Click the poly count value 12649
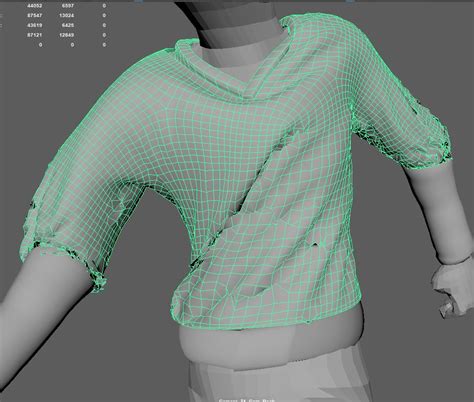Image resolution: width=474 pixels, height=402 pixels. [66, 35]
